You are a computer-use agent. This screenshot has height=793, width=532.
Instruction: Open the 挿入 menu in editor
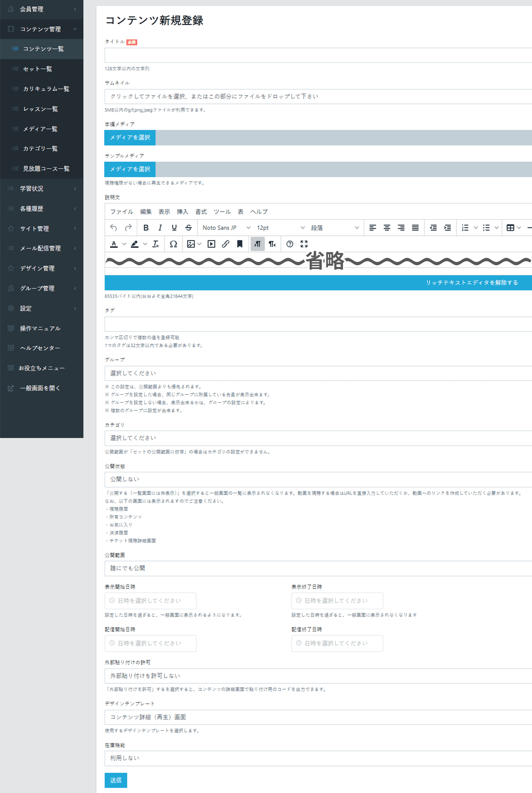point(182,212)
